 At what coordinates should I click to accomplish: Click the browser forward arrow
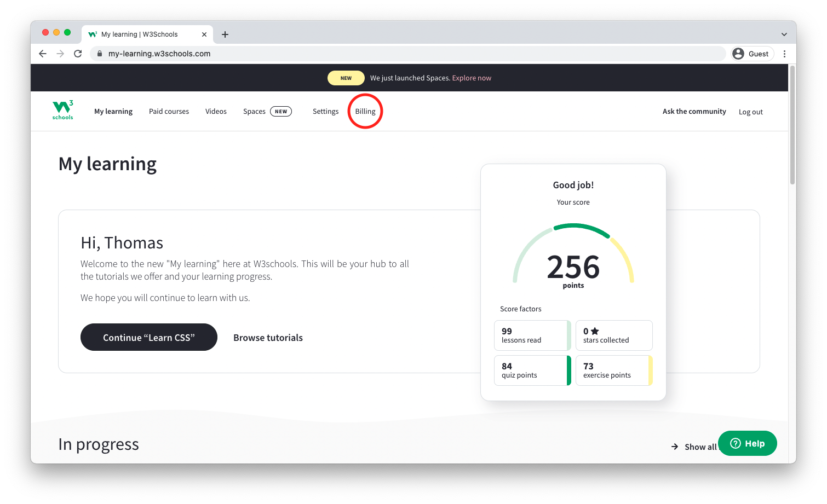click(x=60, y=54)
